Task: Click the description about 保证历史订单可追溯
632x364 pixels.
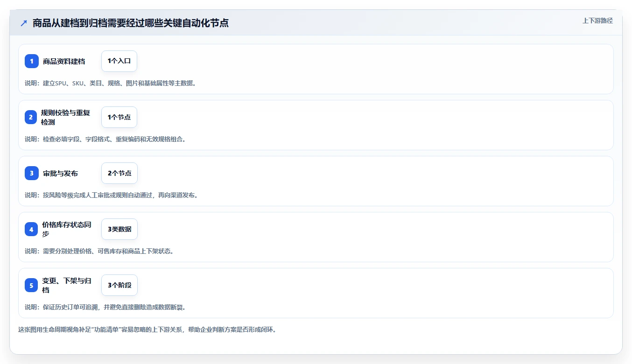Action: (x=105, y=307)
